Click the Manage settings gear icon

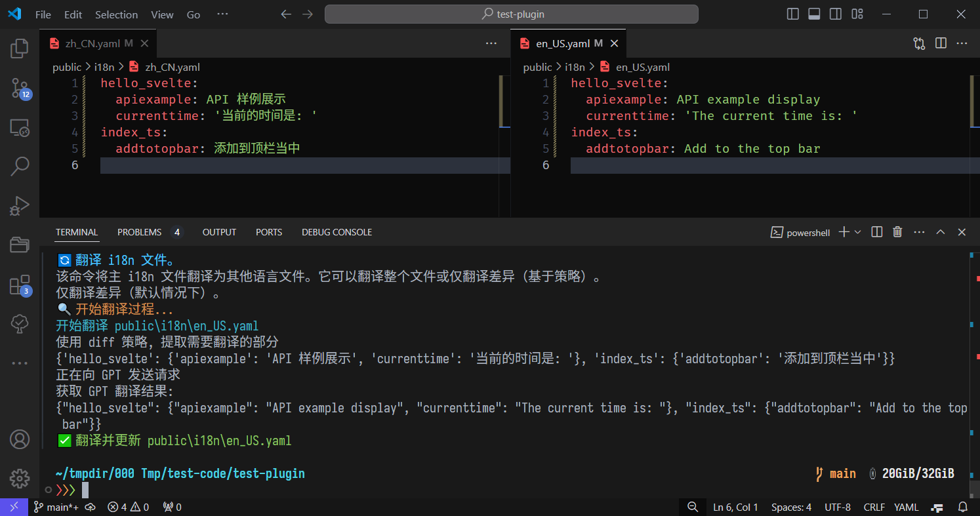pyautogui.click(x=20, y=478)
